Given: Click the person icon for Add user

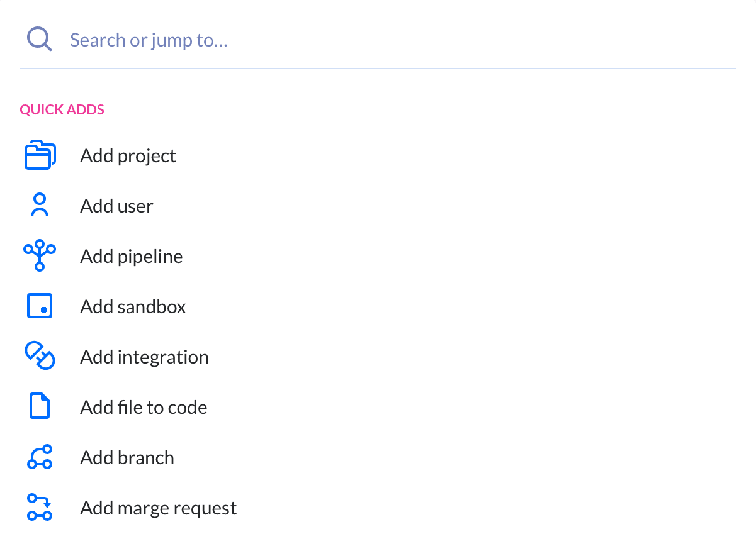Looking at the screenshot, I should pyautogui.click(x=40, y=206).
